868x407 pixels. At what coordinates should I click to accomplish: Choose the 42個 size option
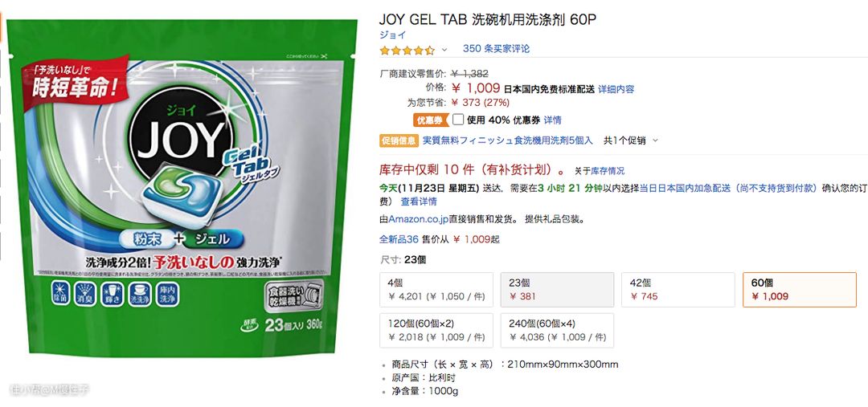click(678, 290)
